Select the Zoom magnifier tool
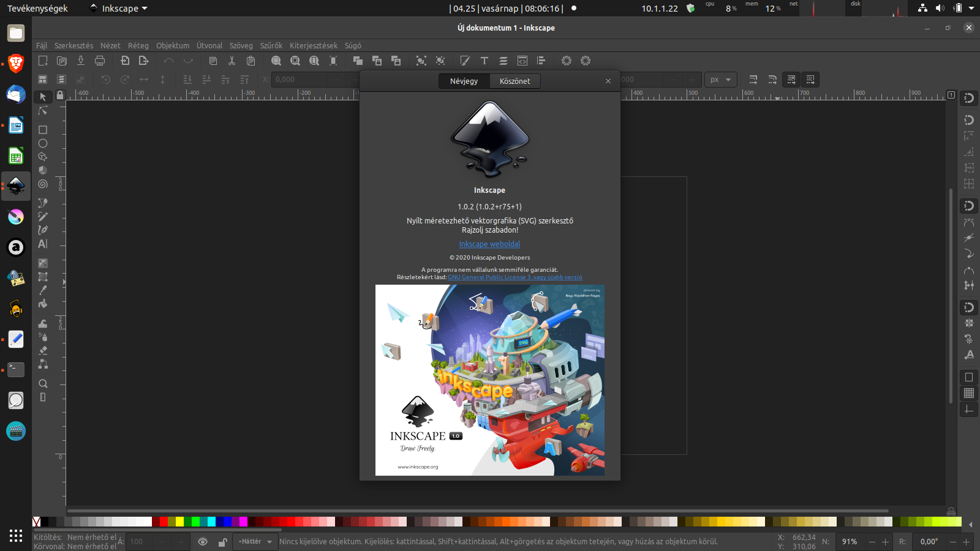The image size is (980, 551). 43,384
